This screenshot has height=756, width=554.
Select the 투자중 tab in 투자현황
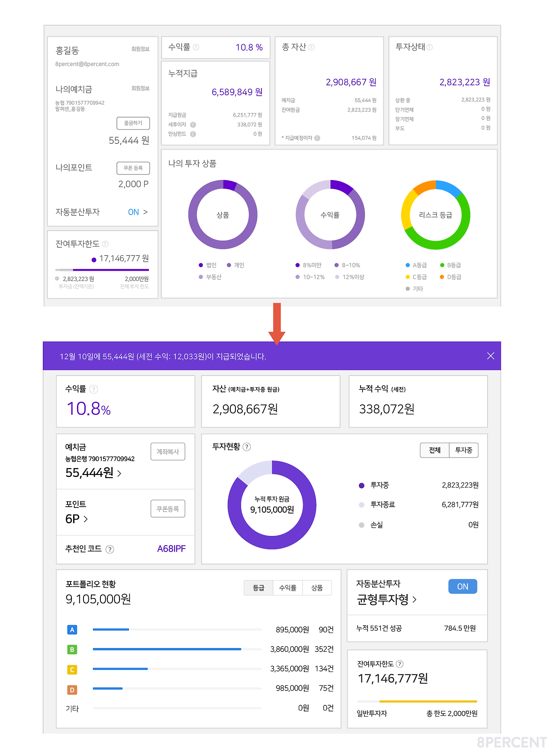tap(464, 450)
